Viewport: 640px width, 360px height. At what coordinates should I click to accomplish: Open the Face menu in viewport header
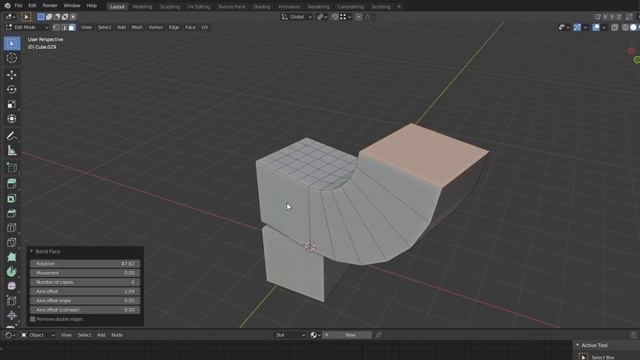point(190,27)
